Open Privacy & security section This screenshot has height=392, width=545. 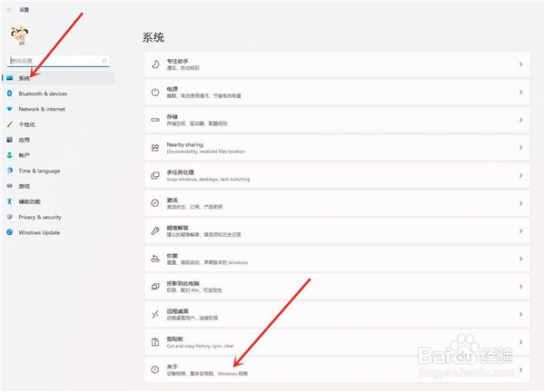[58, 217]
